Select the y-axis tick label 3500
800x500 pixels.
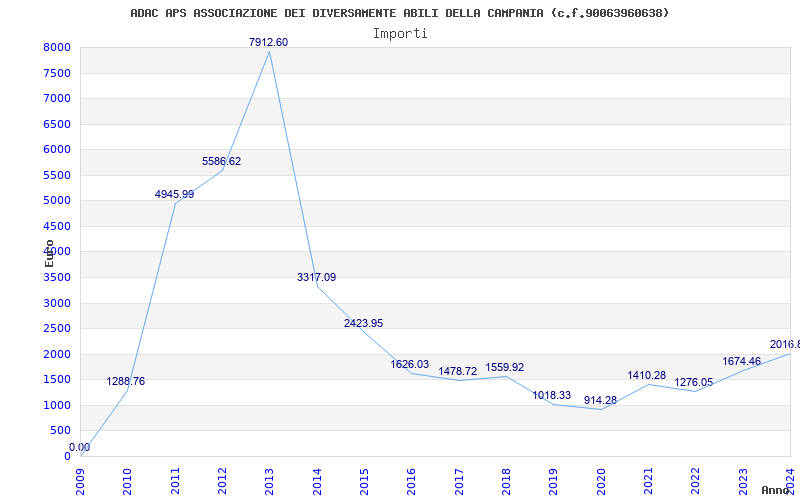[57, 278]
